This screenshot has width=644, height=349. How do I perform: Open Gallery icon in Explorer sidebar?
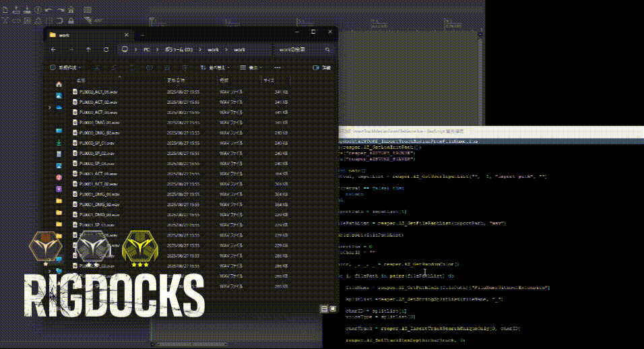pyautogui.click(x=59, y=95)
